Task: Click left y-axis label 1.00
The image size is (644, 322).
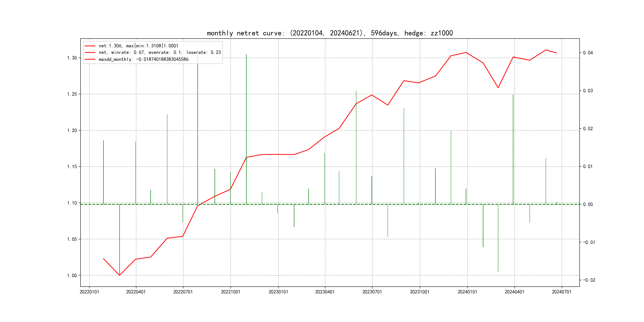Action: click(x=72, y=275)
